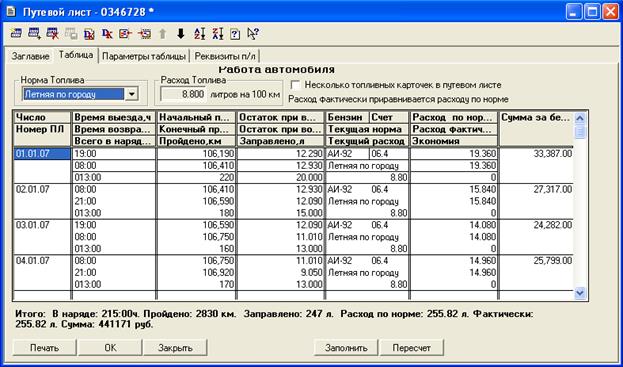Click the sum cell 27,317.00

click(536, 189)
